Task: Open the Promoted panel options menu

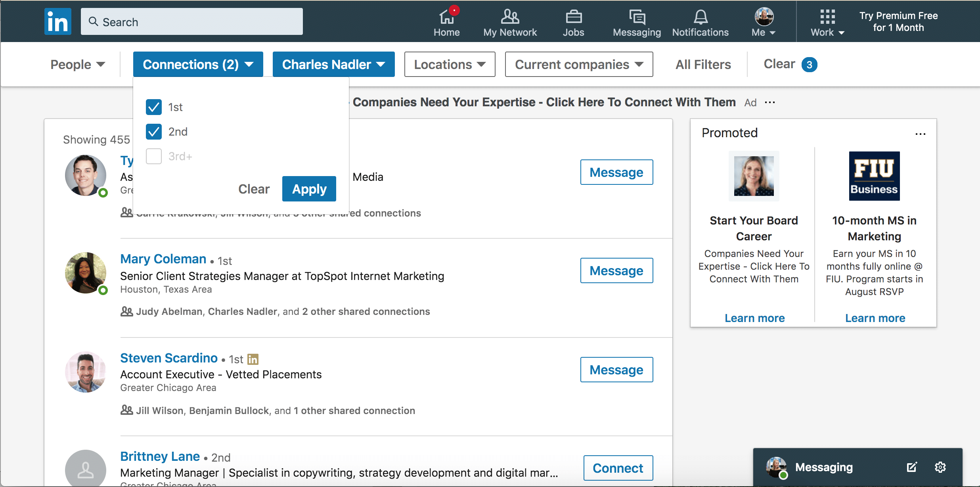Action: click(921, 134)
